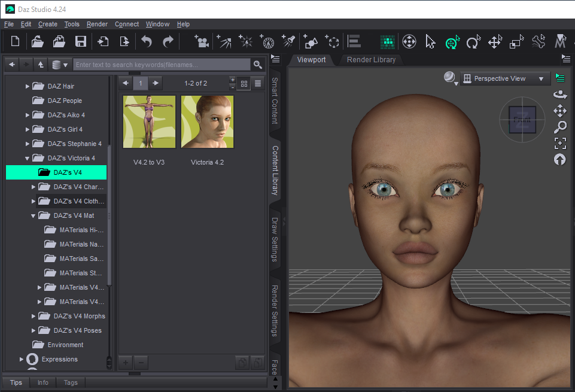Screen dimensions: 575x392
Task: Switch to the Render Library tab
Action: point(371,59)
